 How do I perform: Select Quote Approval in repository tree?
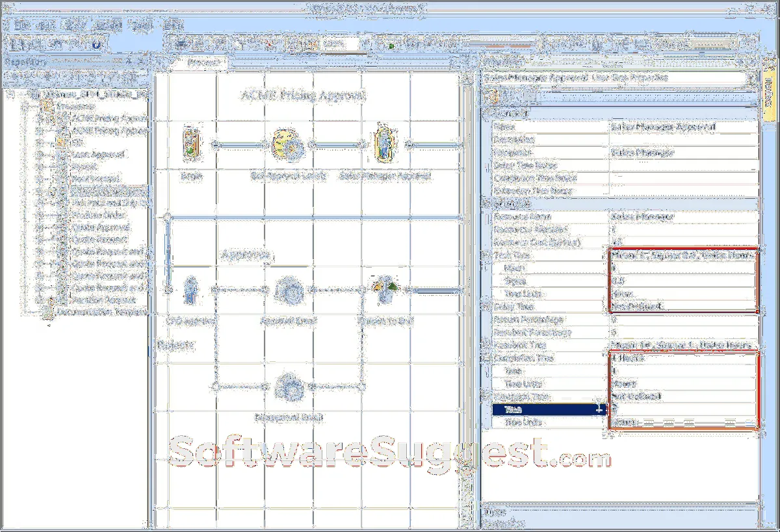[x=100, y=228]
